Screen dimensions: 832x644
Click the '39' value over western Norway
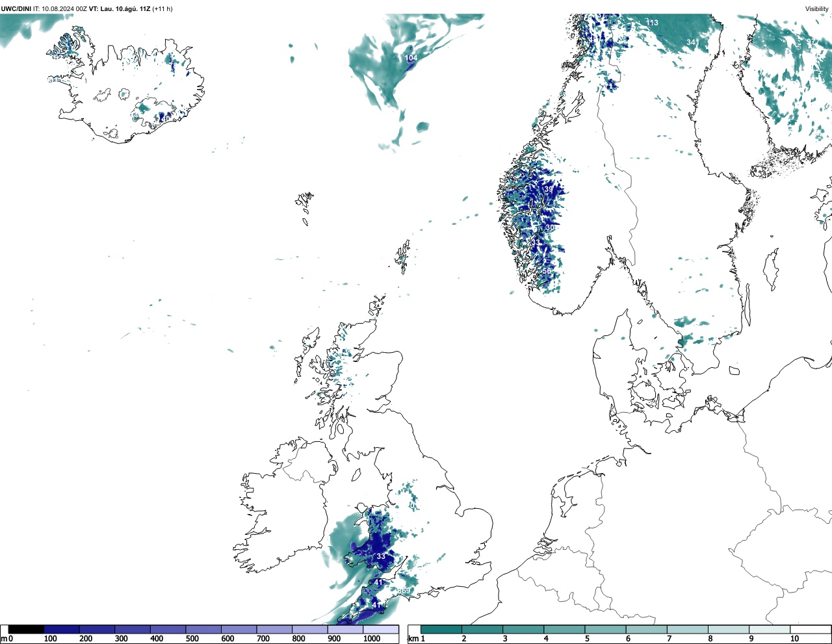tap(549, 190)
